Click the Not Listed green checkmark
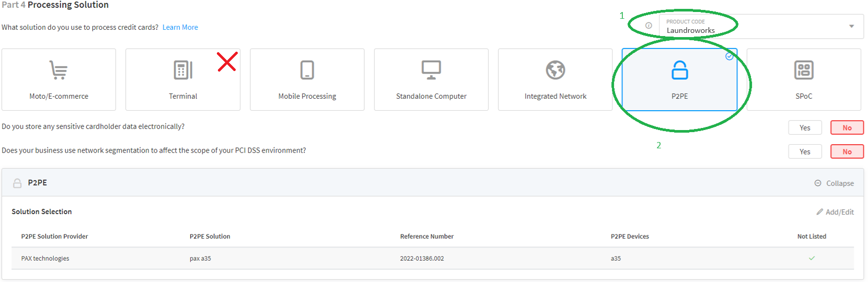The image size is (868, 282). click(812, 258)
